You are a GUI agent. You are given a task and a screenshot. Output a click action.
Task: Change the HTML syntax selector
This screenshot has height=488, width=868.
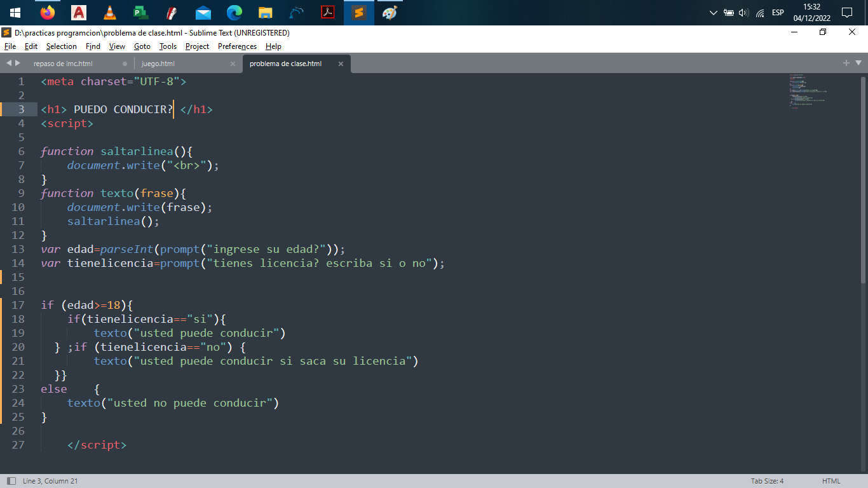click(x=831, y=481)
